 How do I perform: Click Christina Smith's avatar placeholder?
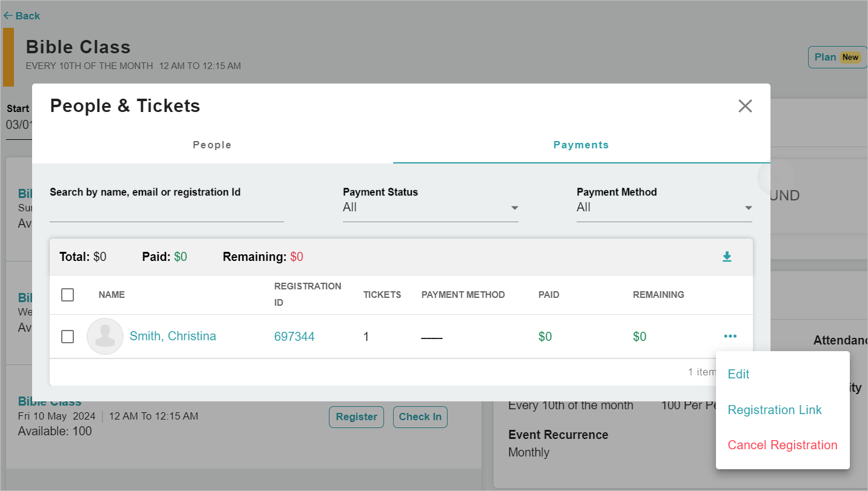105,336
